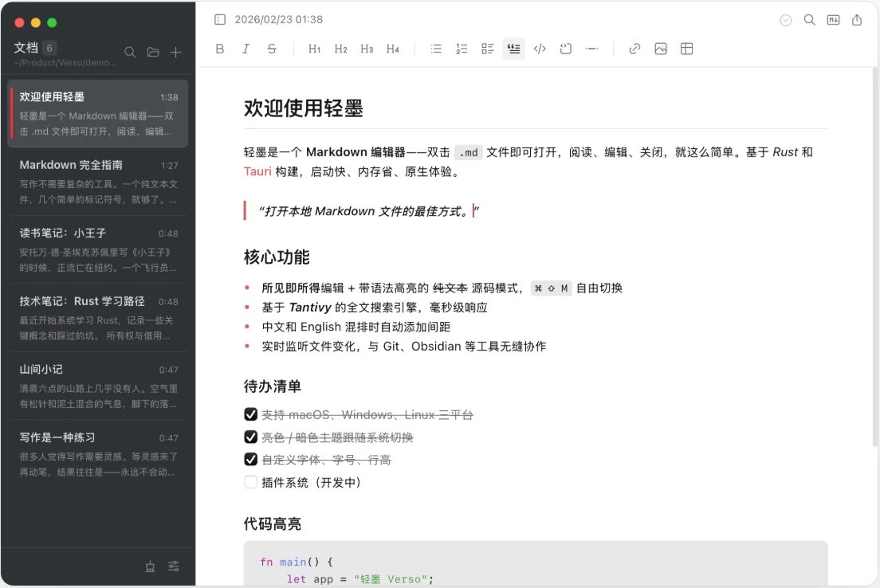The height and width of the screenshot is (588, 880).
Task: Insert inline code with the toolbar
Action: (540, 49)
